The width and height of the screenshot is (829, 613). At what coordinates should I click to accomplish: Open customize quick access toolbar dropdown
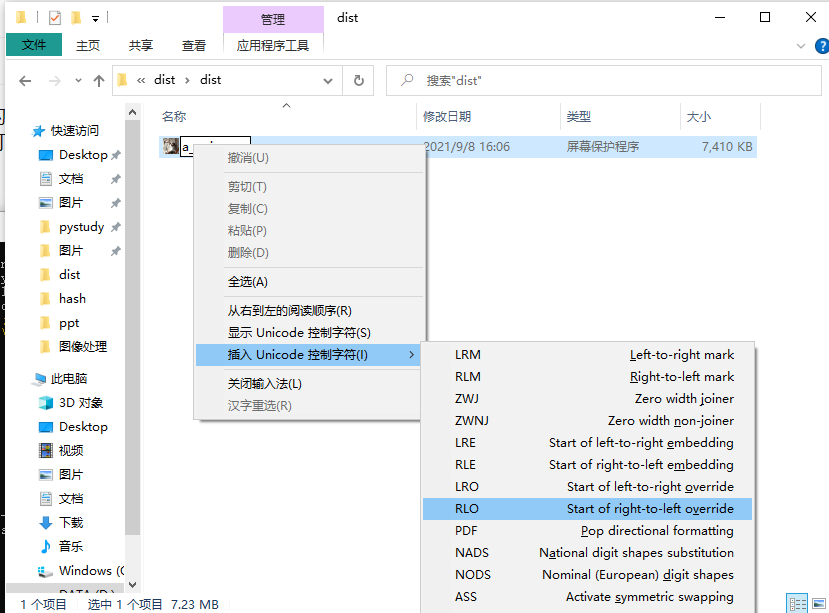click(95, 19)
